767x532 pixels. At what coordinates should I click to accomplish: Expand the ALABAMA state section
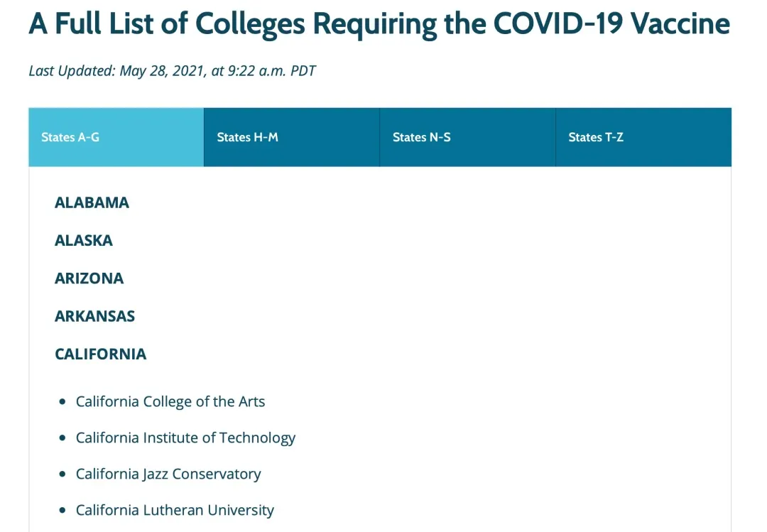pyautogui.click(x=92, y=202)
